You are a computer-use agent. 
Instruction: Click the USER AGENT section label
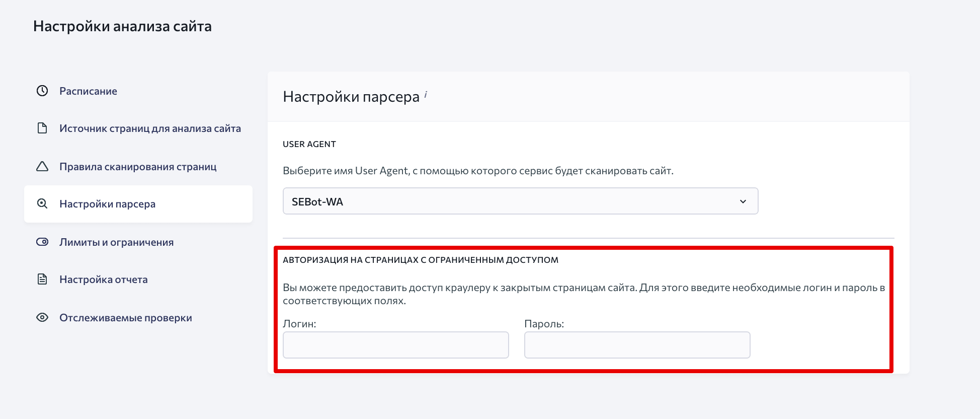[x=309, y=144]
